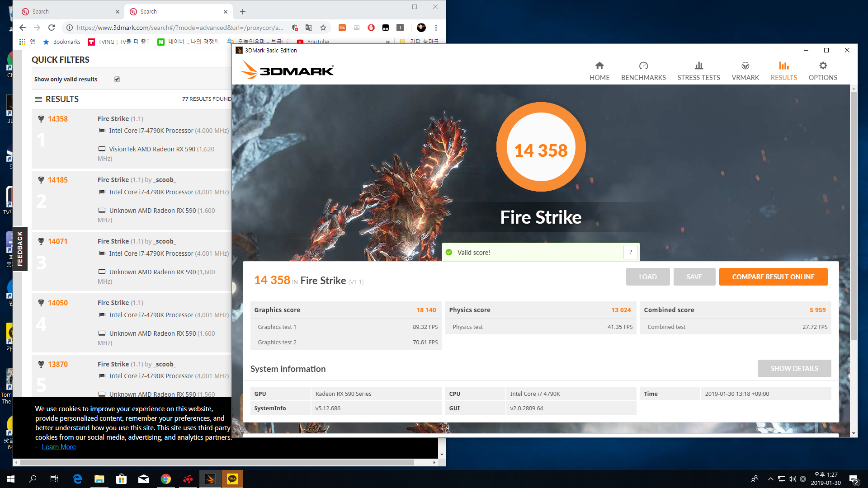Toggle Show only valid results checkbox
The width and height of the screenshot is (868, 488).
coord(117,79)
